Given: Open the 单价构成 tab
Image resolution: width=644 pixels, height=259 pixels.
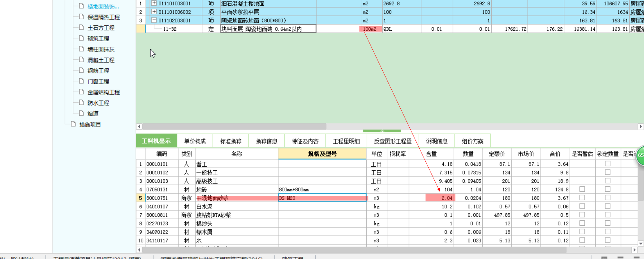Looking at the screenshot, I should coord(195,141).
